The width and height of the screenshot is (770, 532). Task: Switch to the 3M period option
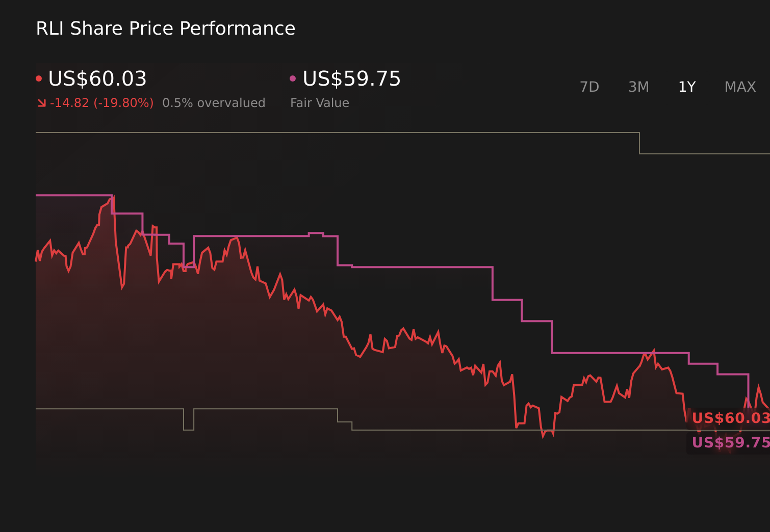click(638, 87)
